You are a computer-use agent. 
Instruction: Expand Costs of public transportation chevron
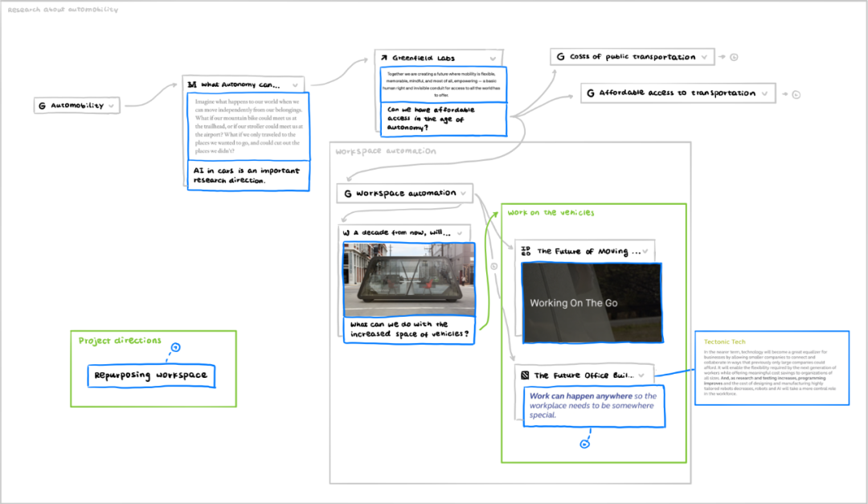(x=704, y=57)
